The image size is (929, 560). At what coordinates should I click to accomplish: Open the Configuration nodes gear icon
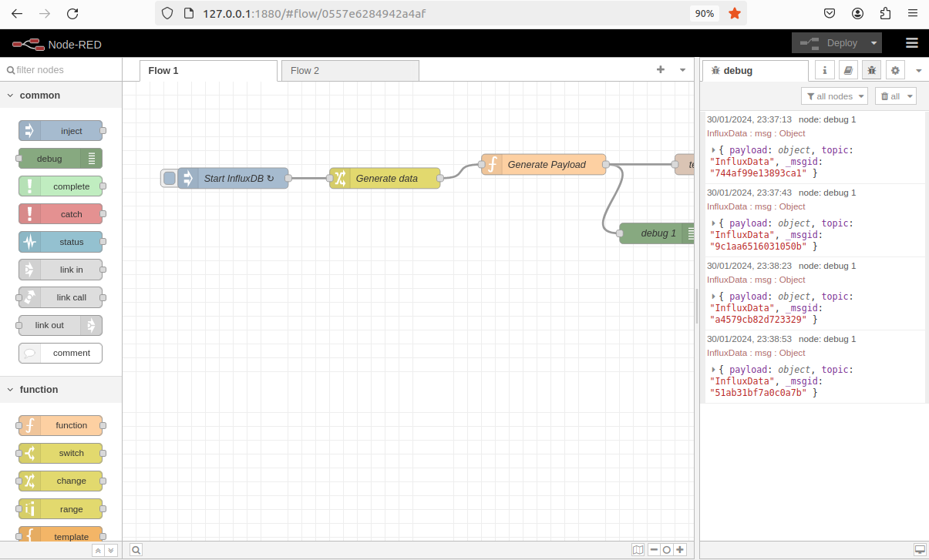click(x=895, y=69)
